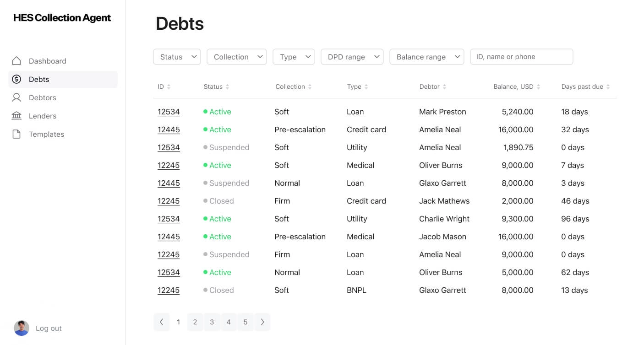The width and height of the screenshot is (644, 345).
Task: Click the user avatar next to Log out
Action: point(21,328)
